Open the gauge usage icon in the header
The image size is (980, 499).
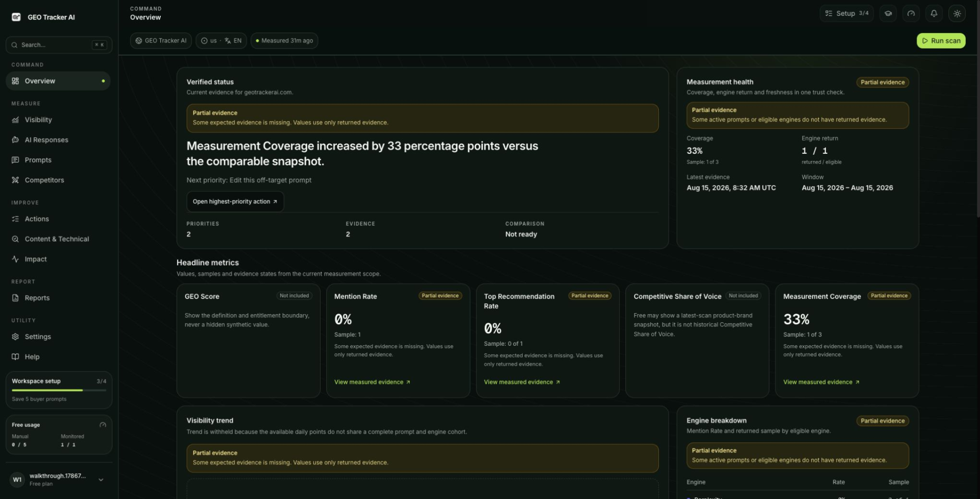(911, 13)
